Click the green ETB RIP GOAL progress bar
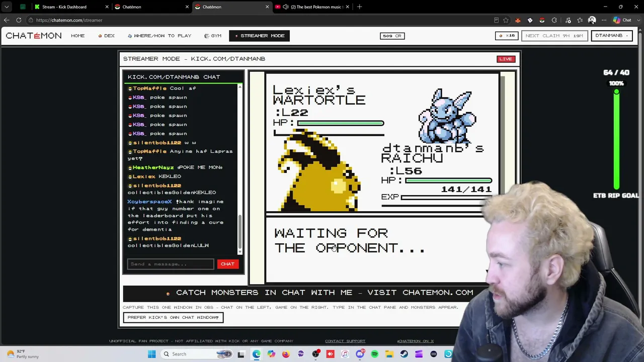Screen dimensions: 644x362 [x=616, y=141]
